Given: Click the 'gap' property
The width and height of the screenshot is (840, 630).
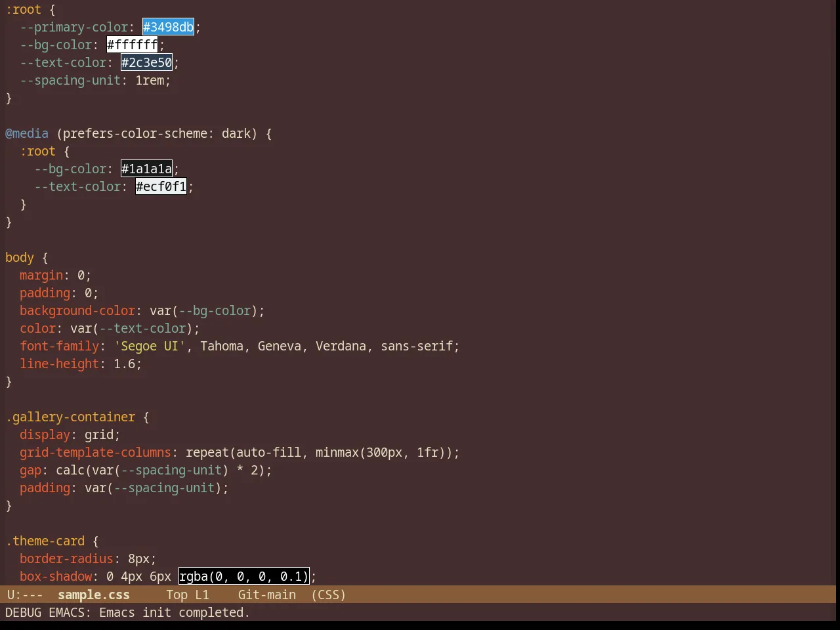Looking at the screenshot, I should [x=30, y=470].
